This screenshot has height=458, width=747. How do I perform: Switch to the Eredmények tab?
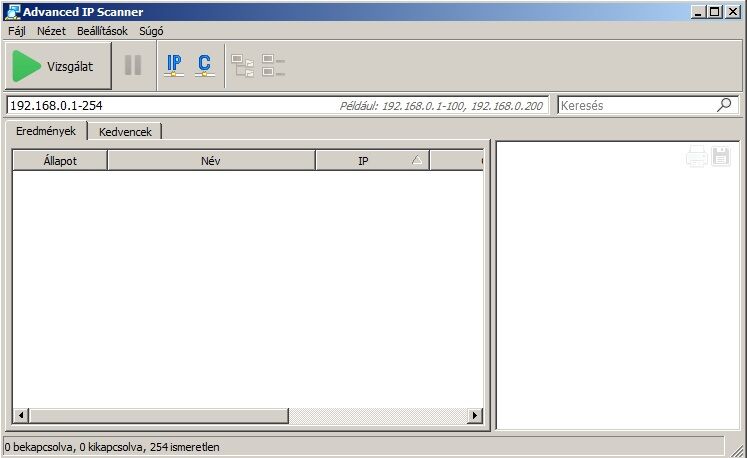coord(46,131)
